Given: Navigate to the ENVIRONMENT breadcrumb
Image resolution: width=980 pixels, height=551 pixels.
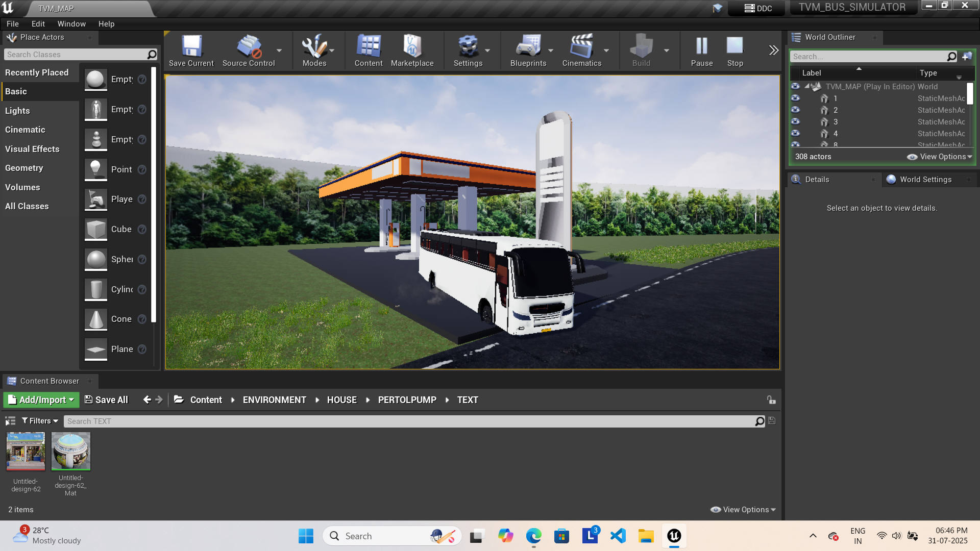Looking at the screenshot, I should (x=274, y=399).
